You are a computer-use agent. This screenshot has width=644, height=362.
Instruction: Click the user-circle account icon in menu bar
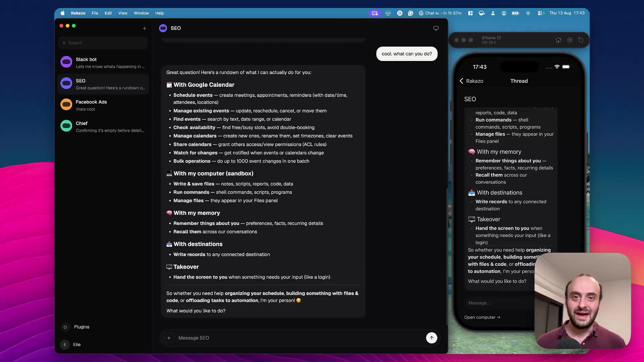coord(504,13)
